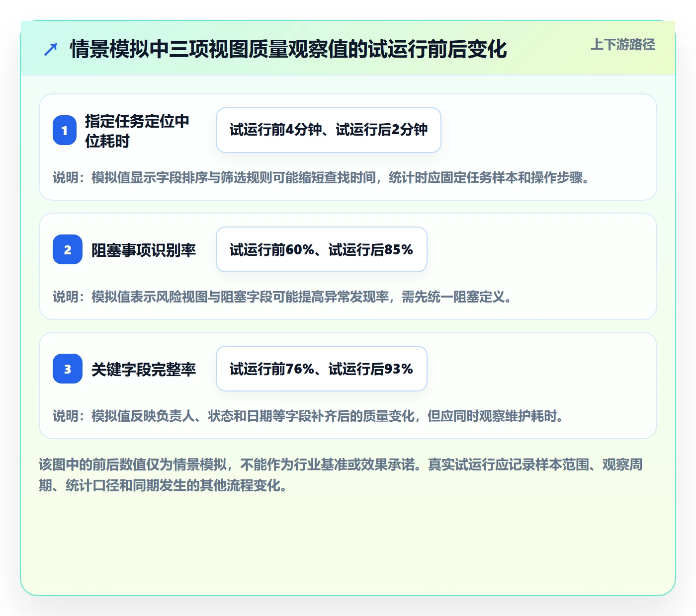
Task: Click the main heading 情景模拟中三项视图质量观察值的试运行前后变化
Action: 288,49
